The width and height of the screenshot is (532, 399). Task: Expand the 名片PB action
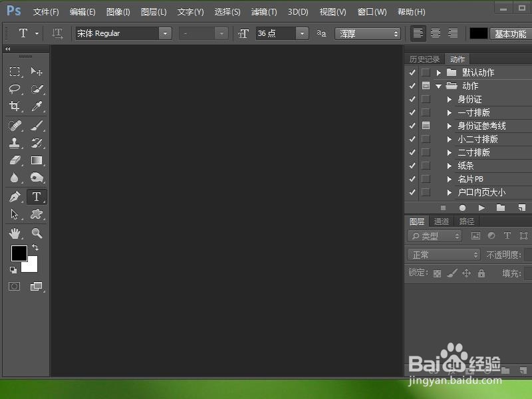coord(450,179)
